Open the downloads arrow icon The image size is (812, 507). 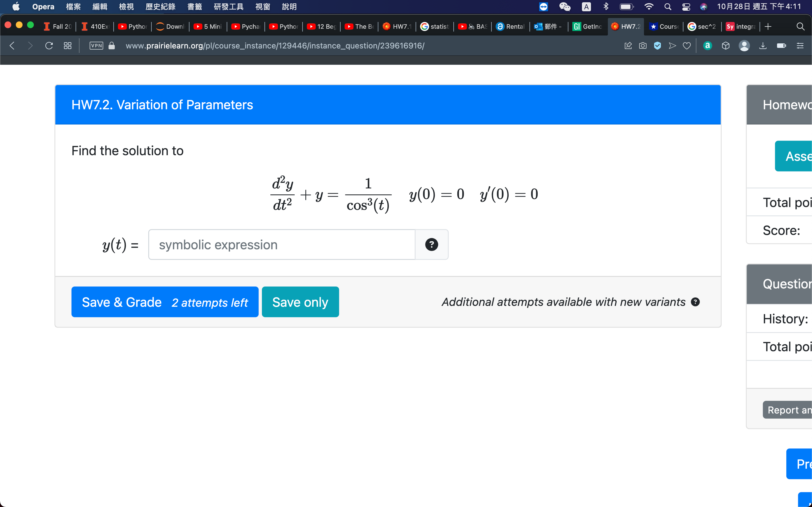click(x=763, y=46)
